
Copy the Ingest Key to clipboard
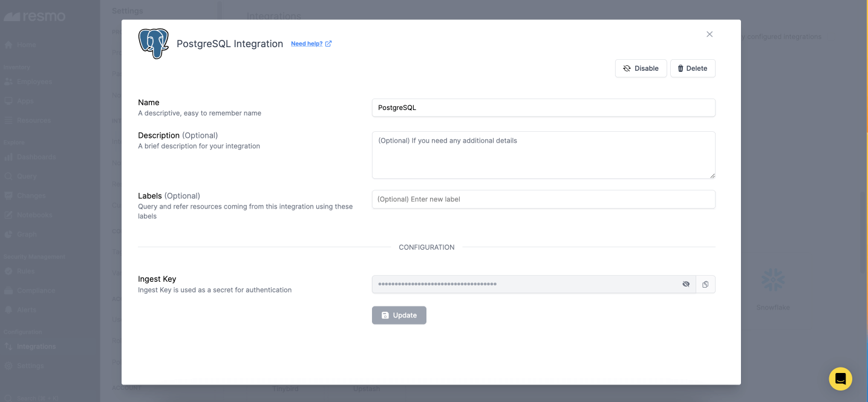click(705, 284)
